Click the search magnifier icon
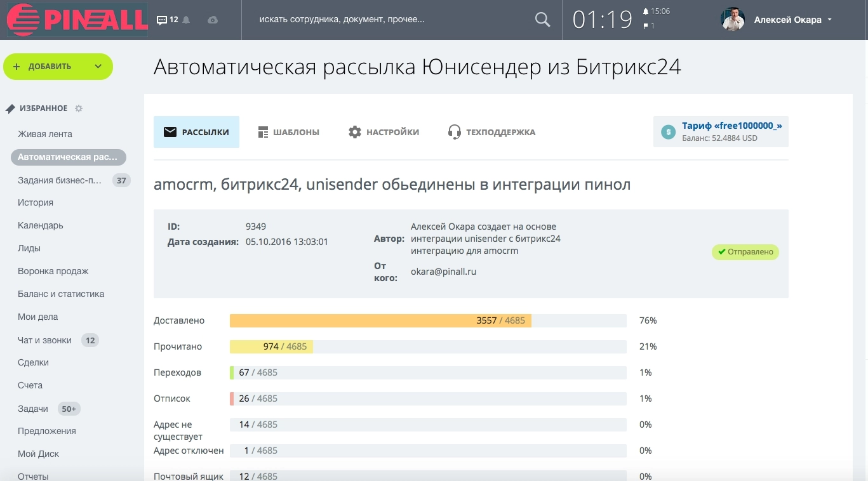Image resolution: width=868 pixels, height=481 pixels. click(542, 20)
